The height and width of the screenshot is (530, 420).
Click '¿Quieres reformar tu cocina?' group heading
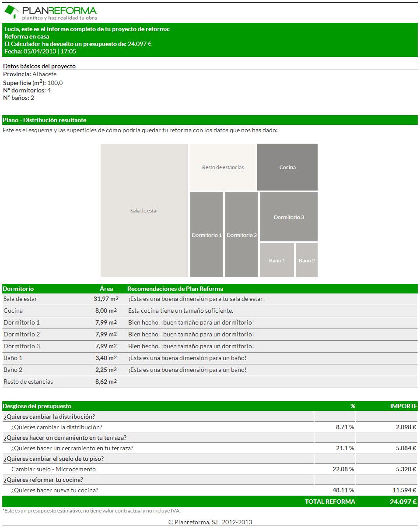click(x=44, y=480)
